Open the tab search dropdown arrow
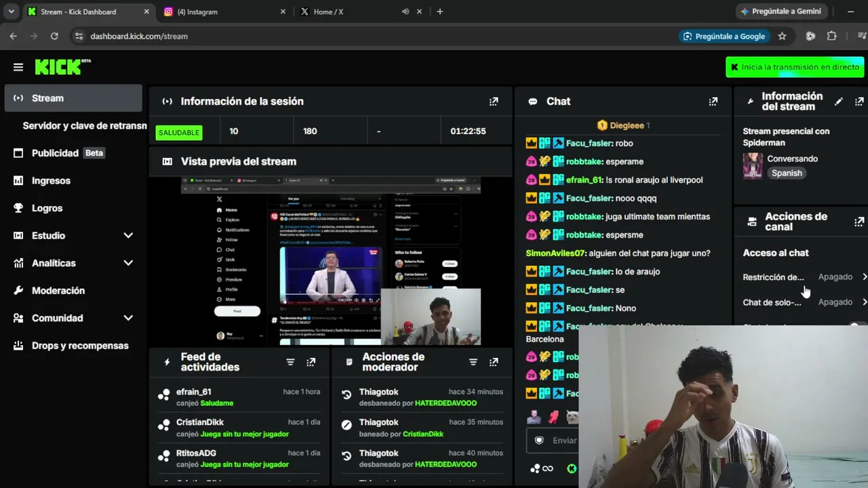This screenshot has width=868, height=488. [x=13, y=12]
